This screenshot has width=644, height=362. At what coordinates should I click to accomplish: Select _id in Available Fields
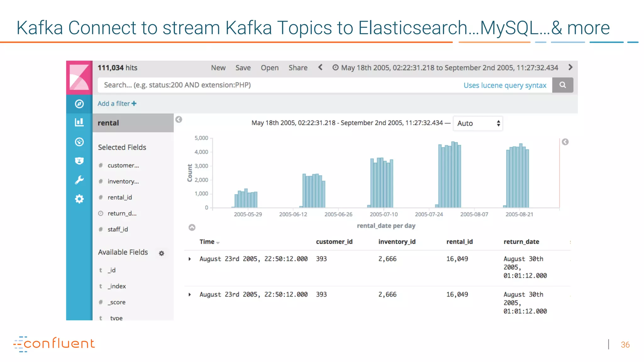(x=112, y=270)
